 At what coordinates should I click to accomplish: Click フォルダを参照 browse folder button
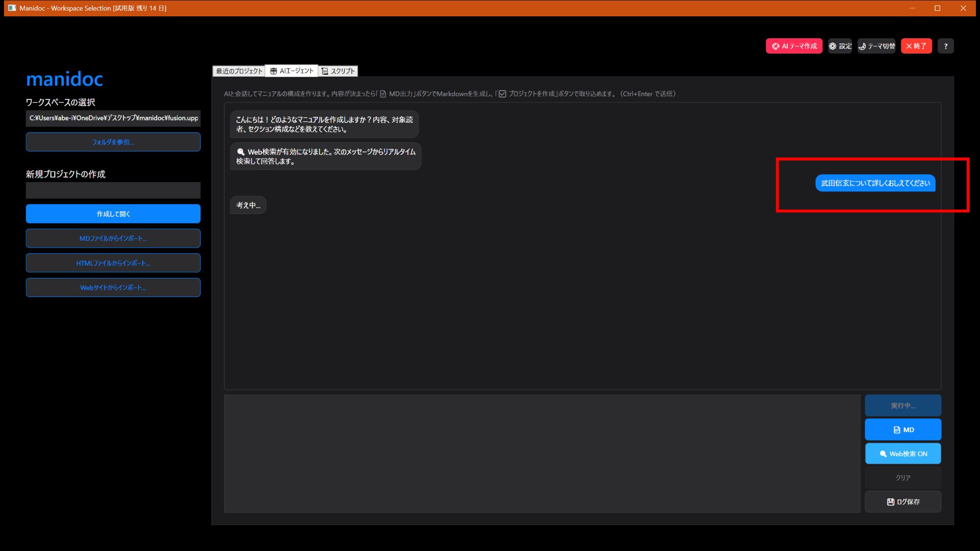pyautogui.click(x=113, y=142)
